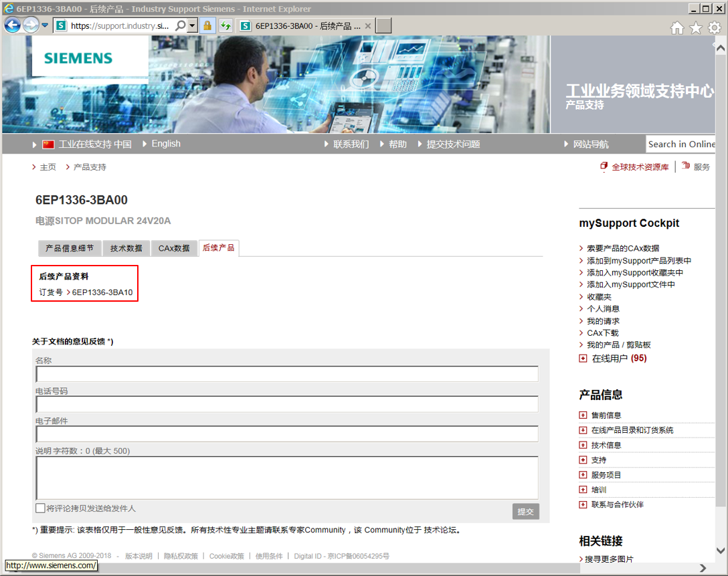Switch to 技术数据 tab
Viewport: 728px width, 576px height.
point(126,248)
